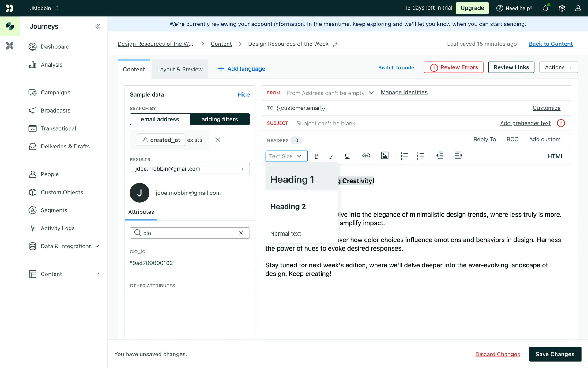The width and height of the screenshot is (588, 368).
Task: Collapse the Journeys sidebar
Action: click(x=97, y=26)
